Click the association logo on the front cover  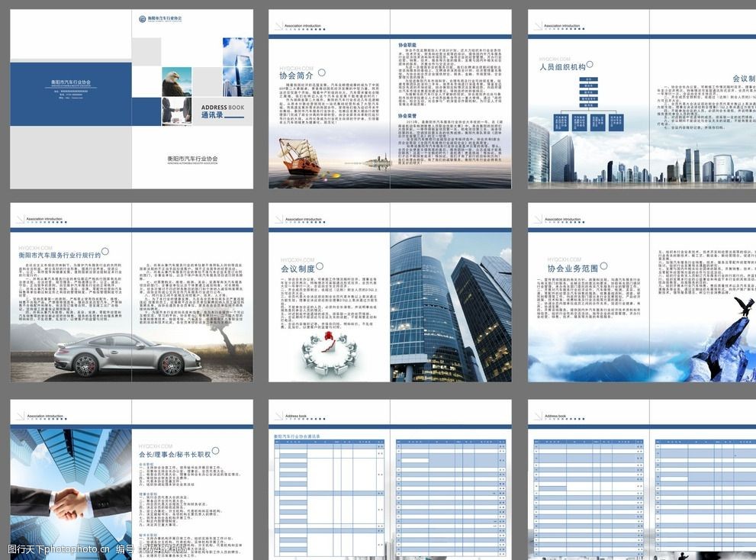click(x=143, y=19)
